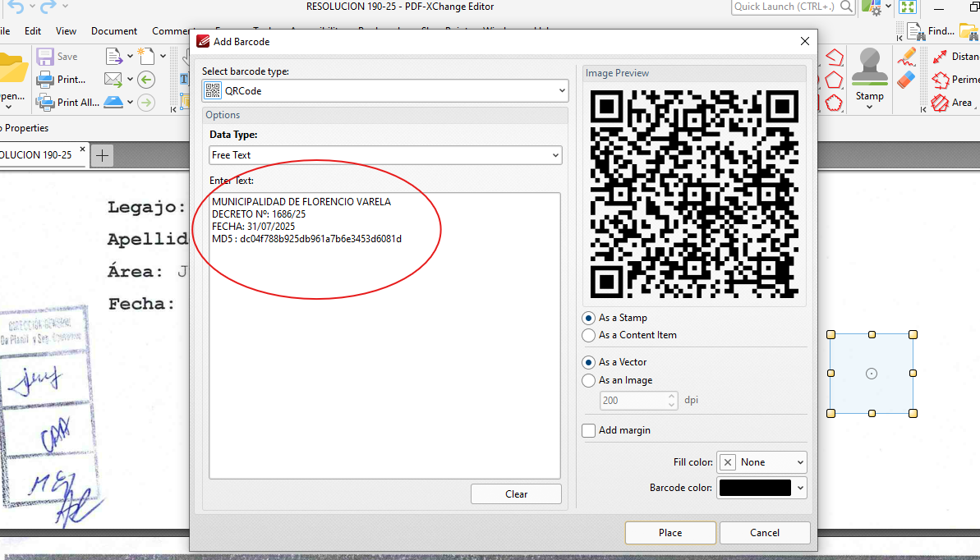This screenshot has height=560, width=980.
Task: Choose the As an Image option
Action: tap(588, 380)
